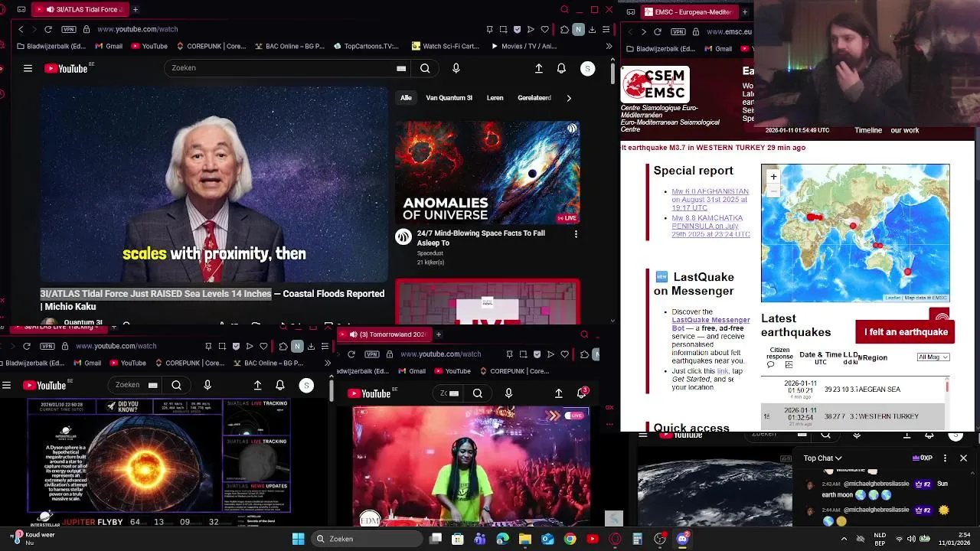Viewport: 980px width, 551px height.
Task: Click the search button in the LIVE Tracking window
Action: [x=176, y=385]
